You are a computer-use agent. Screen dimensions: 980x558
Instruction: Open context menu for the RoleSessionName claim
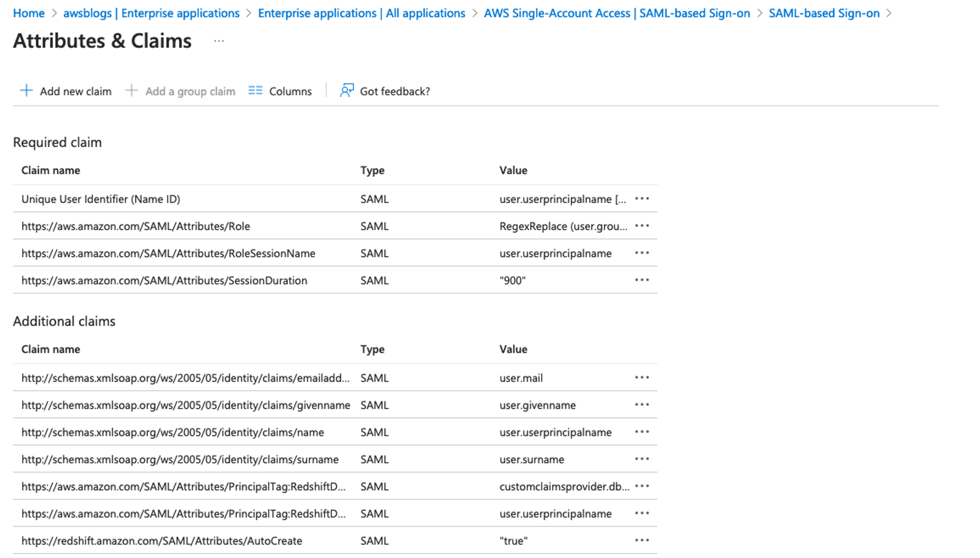[642, 253]
